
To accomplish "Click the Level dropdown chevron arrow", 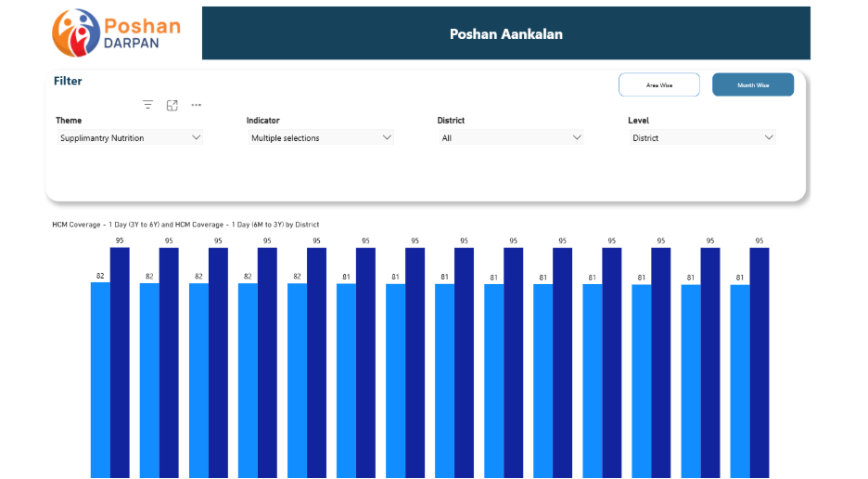I will pyautogui.click(x=769, y=137).
